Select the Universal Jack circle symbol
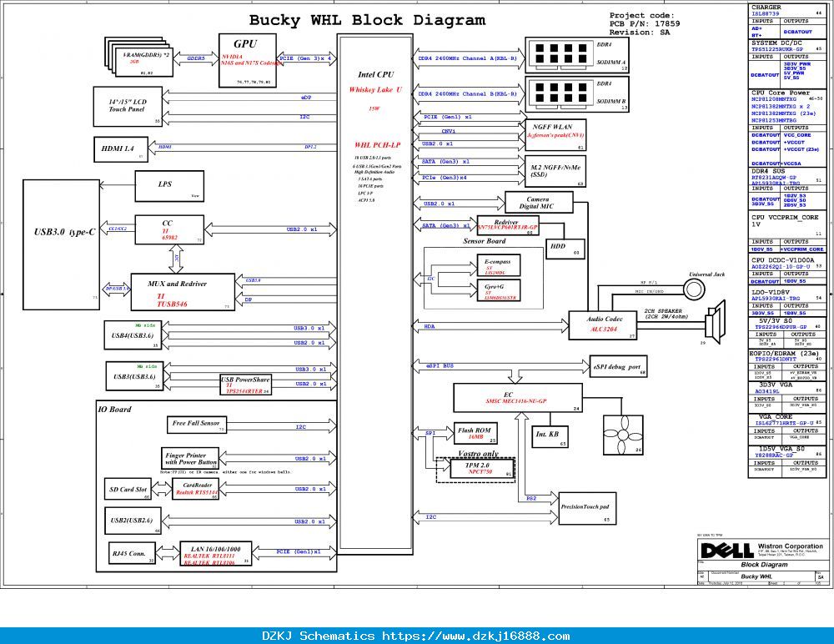This screenshot has width=834, height=644. click(x=694, y=289)
